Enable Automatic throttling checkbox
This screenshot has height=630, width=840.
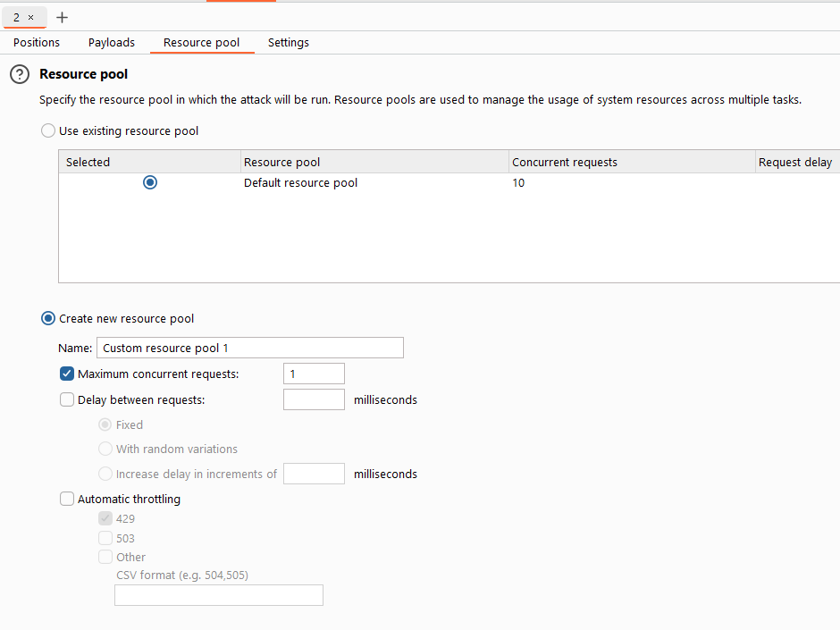[67, 499]
